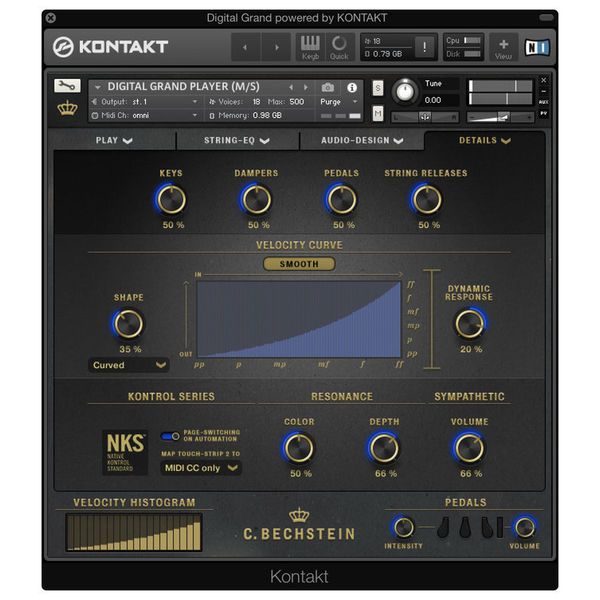Switch to the STRING-EQ tab
This screenshot has height=600, width=600.
237,141
